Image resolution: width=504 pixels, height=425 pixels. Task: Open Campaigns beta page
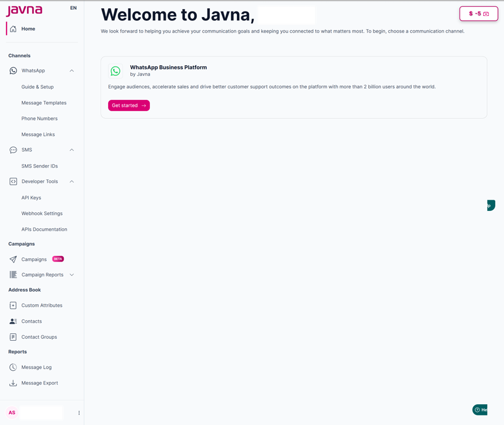point(34,260)
